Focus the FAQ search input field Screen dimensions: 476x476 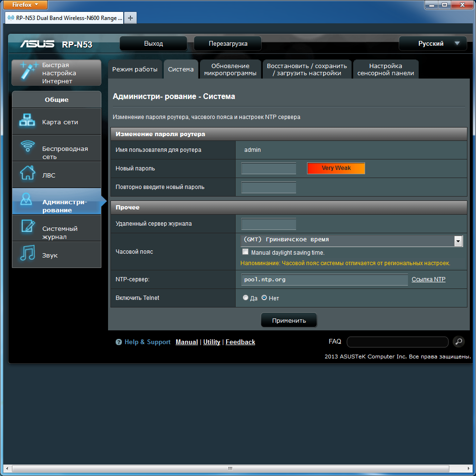click(397, 342)
